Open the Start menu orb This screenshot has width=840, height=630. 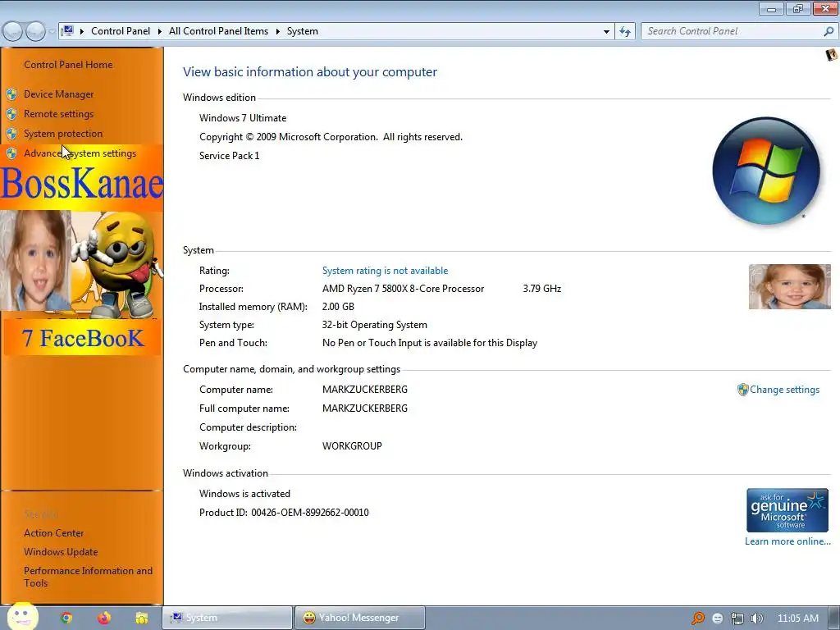[22, 617]
